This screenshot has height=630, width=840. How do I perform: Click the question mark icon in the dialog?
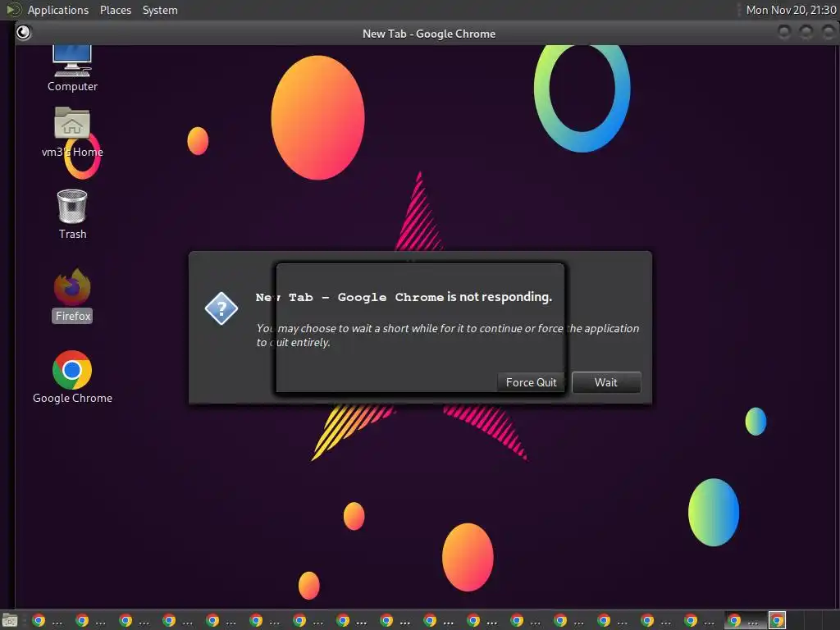coord(221,308)
